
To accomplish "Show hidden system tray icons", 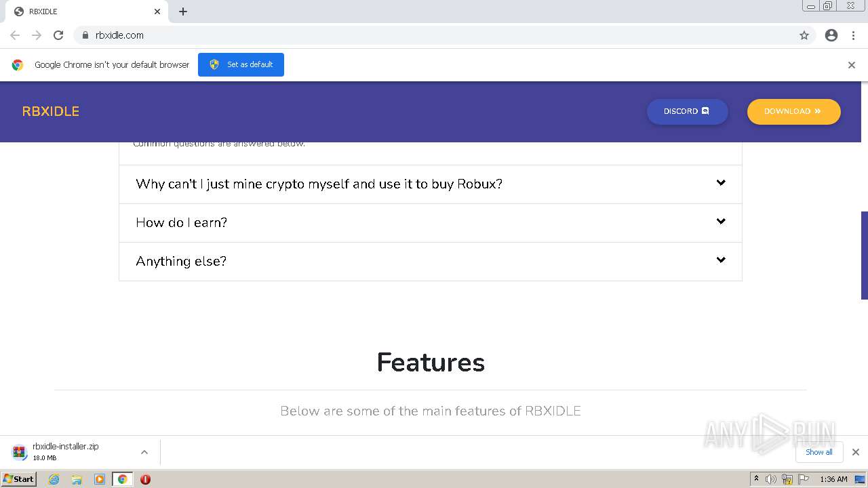I will tap(756, 479).
